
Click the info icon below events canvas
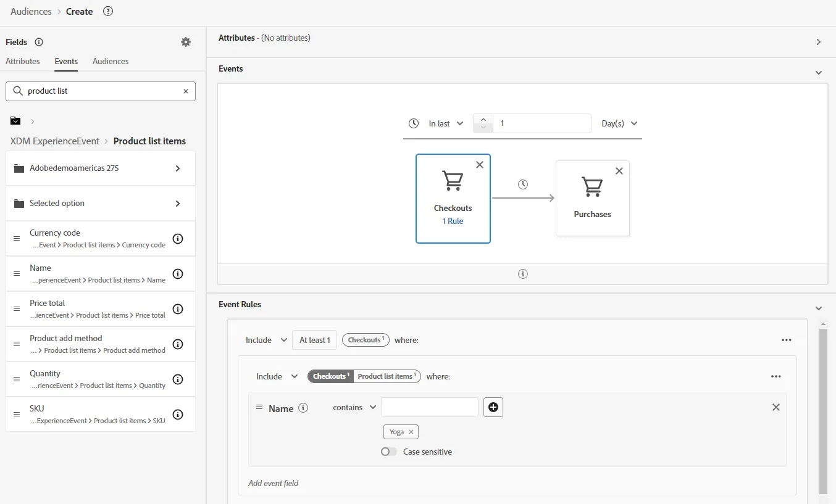coord(523,274)
